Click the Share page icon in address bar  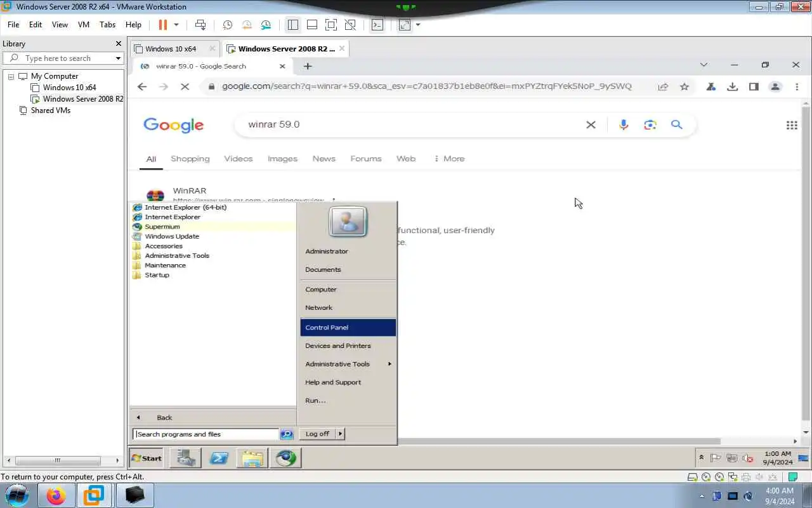663,86
